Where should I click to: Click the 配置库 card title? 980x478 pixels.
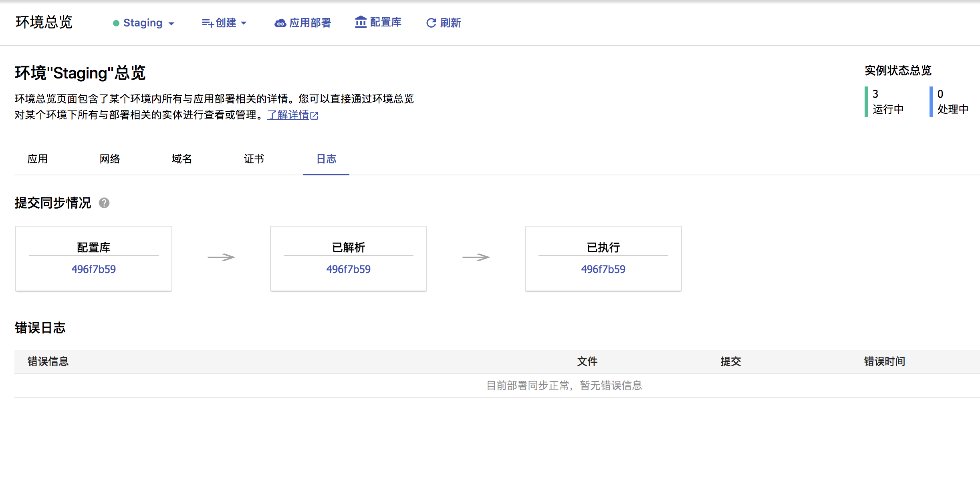click(94, 247)
